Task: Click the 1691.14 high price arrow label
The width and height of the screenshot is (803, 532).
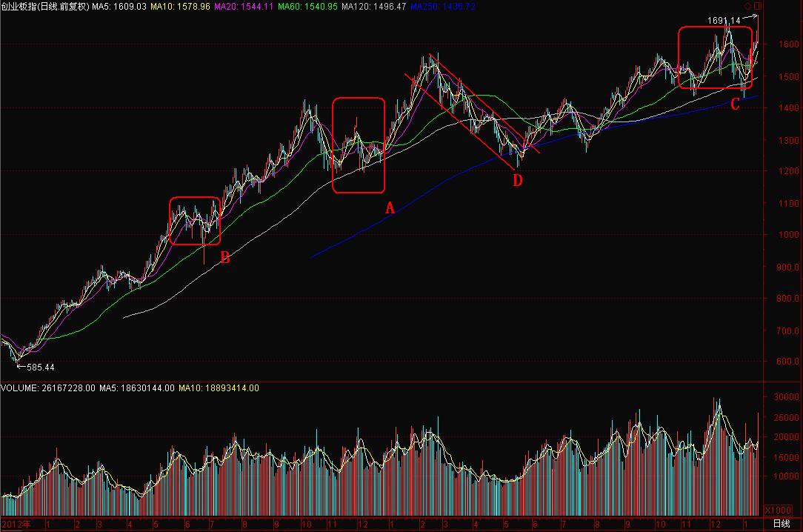Action: (x=733, y=20)
